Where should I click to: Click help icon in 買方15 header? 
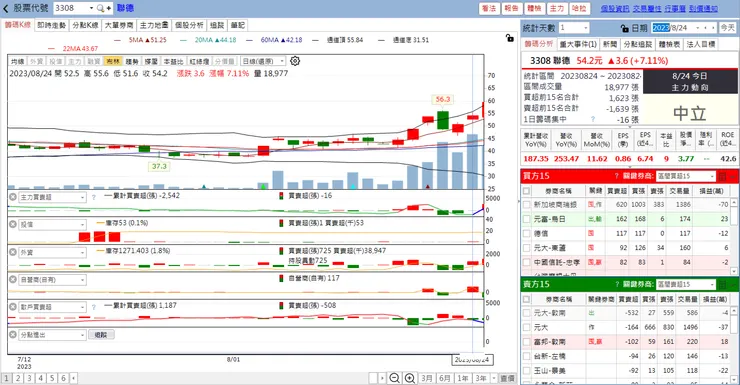pyautogui.click(x=616, y=176)
